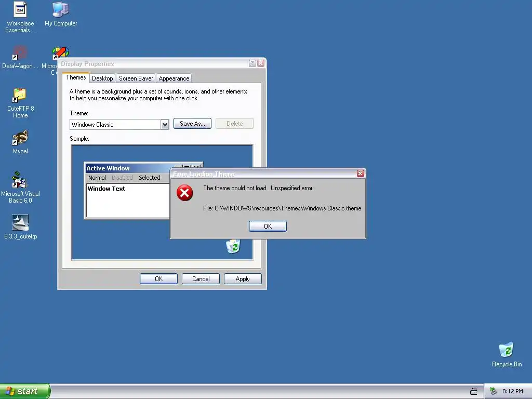This screenshot has height=399, width=532.
Task: Click the Window Text sample area
Action: pos(128,200)
